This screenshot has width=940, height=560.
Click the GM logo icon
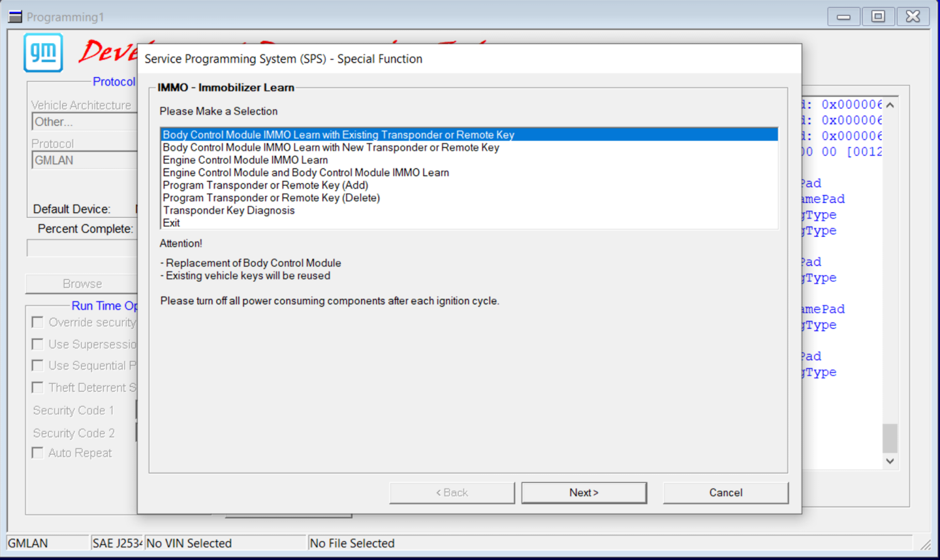click(43, 53)
